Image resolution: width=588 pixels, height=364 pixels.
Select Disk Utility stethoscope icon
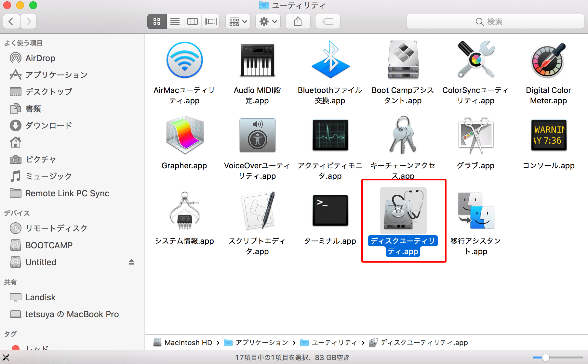[x=403, y=211]
